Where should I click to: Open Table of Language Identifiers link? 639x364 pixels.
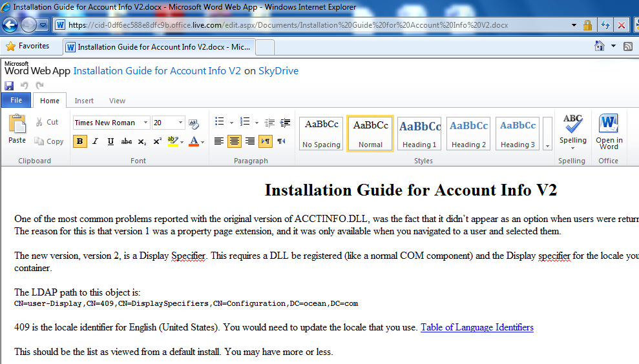click(477, 327)
